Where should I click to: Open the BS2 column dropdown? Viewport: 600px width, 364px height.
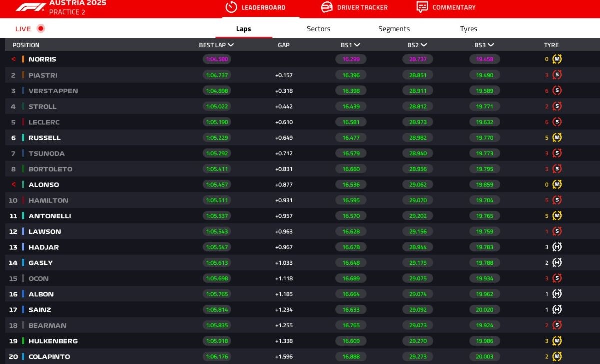coord(423,45)
